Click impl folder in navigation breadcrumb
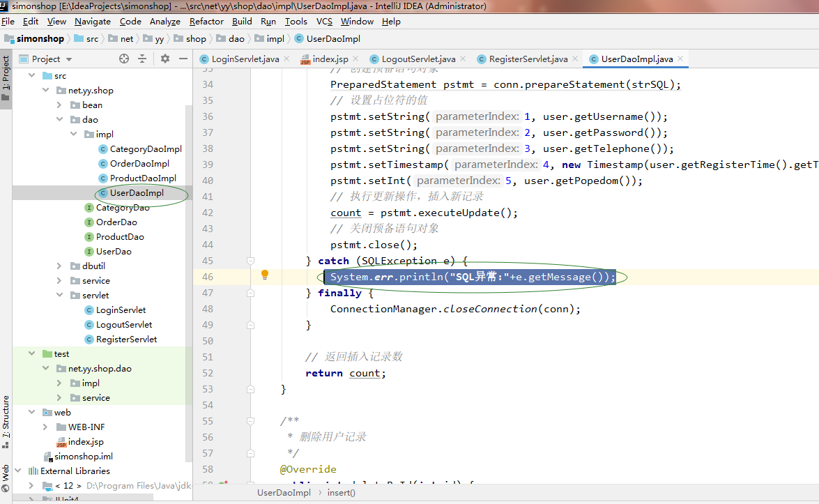Image resolution: width=819 pixels, height=504 pixels. [270, 38]
